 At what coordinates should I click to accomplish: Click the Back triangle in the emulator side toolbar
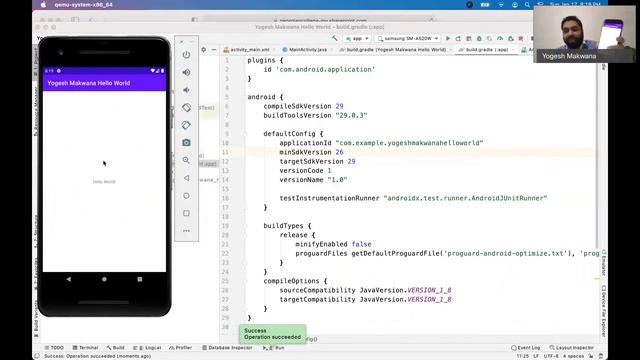(186, 178)
